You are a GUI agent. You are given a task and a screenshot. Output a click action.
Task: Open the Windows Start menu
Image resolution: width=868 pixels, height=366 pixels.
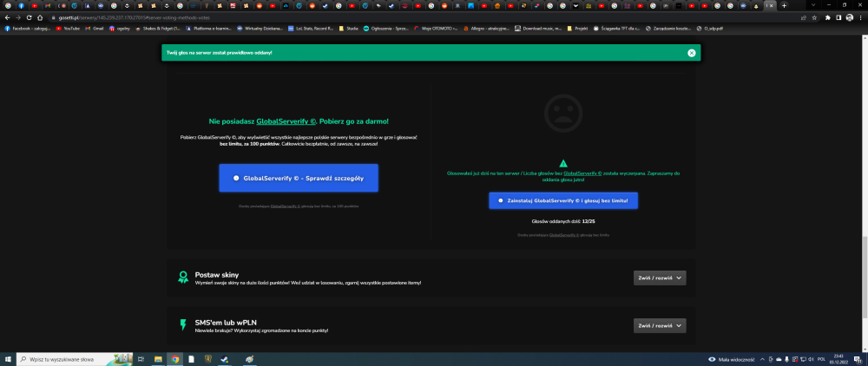(8, 359)
